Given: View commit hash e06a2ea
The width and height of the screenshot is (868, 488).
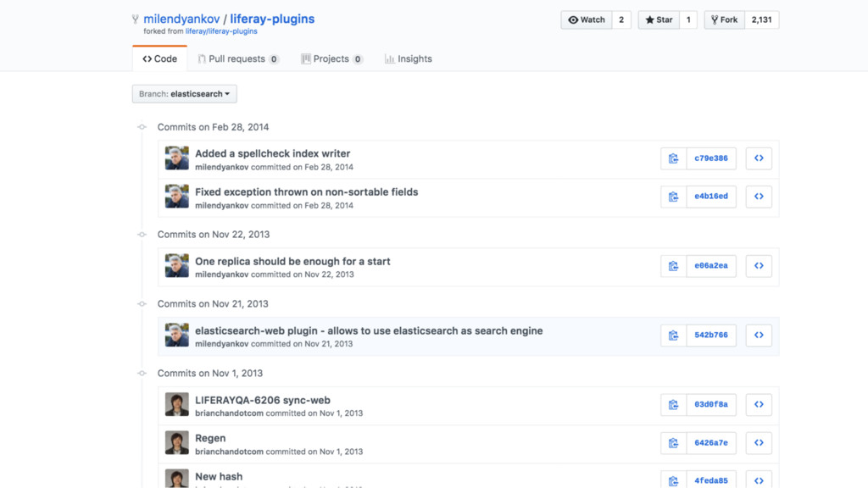Looking at the screenshot, I should click(x=711, y=266).
